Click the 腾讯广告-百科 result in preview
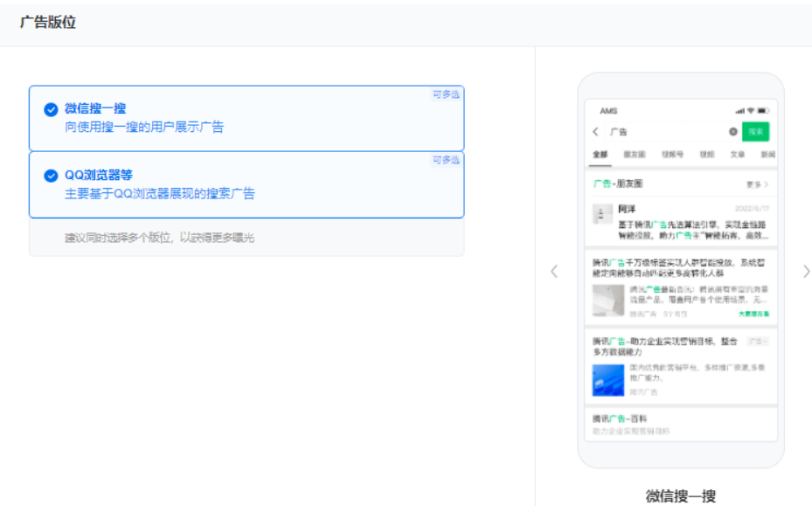Image resolution: width=812 pixels, height=506 pixels. pos(620,419)
